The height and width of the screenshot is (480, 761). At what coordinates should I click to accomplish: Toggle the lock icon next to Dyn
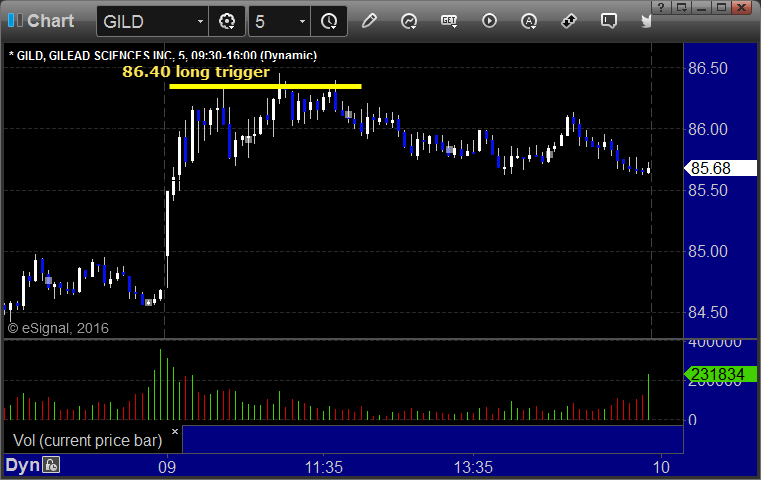coord(51,465)
